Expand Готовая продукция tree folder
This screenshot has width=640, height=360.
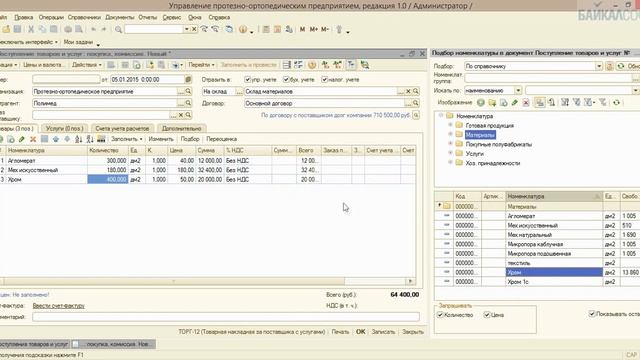pos(451,125)
